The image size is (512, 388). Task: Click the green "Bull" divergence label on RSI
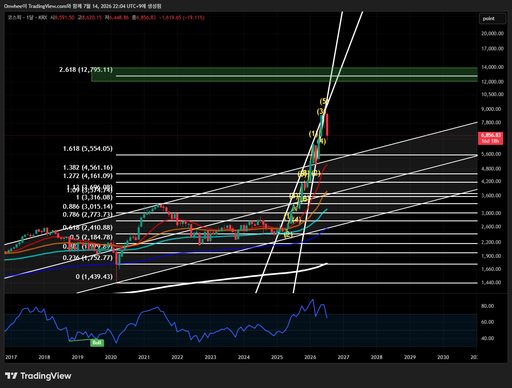97,343
